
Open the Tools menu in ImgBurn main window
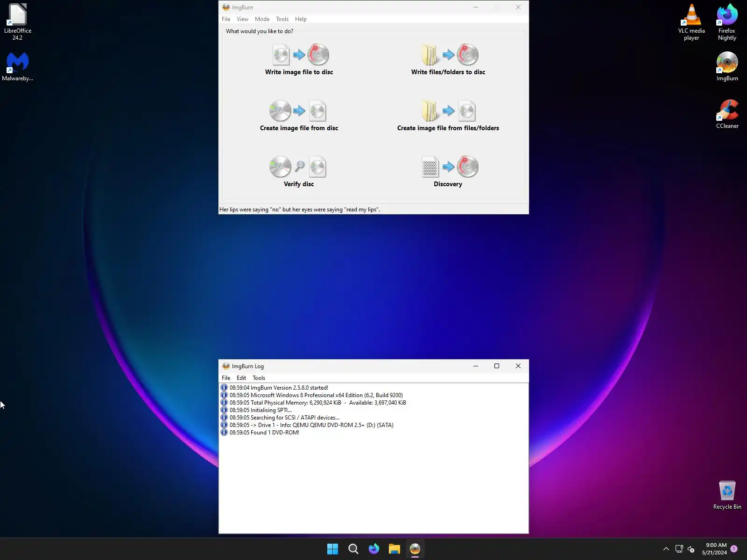coord(282,19)
